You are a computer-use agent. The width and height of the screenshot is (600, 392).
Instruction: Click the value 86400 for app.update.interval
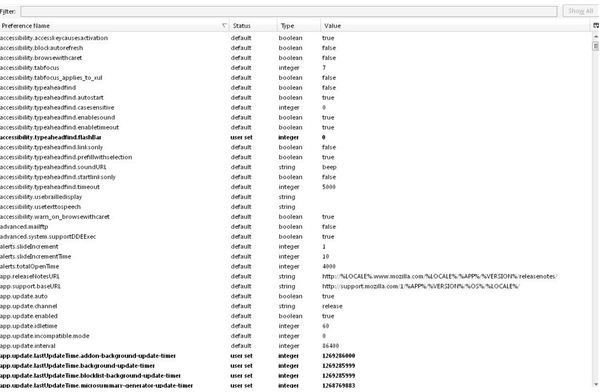331,346
